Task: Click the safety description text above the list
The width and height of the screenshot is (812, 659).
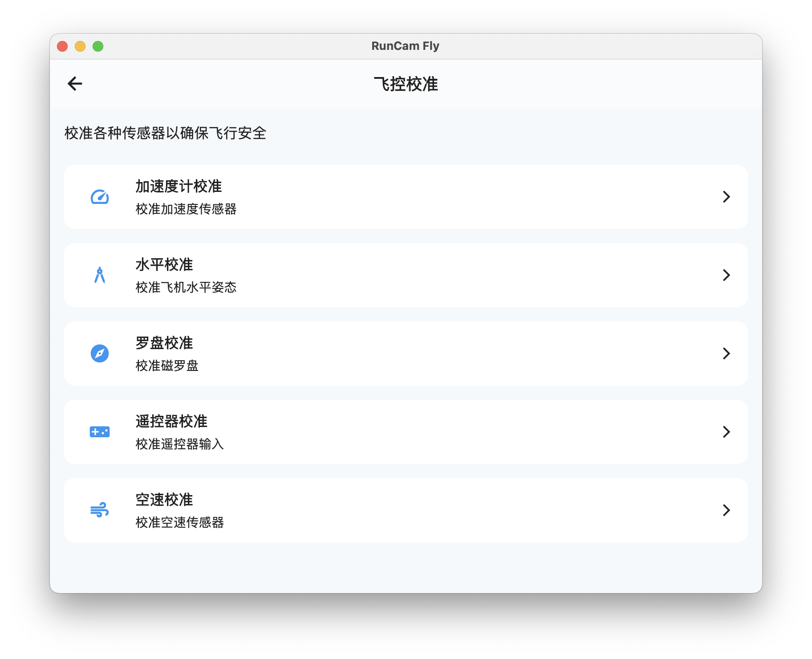Action: 165,132
